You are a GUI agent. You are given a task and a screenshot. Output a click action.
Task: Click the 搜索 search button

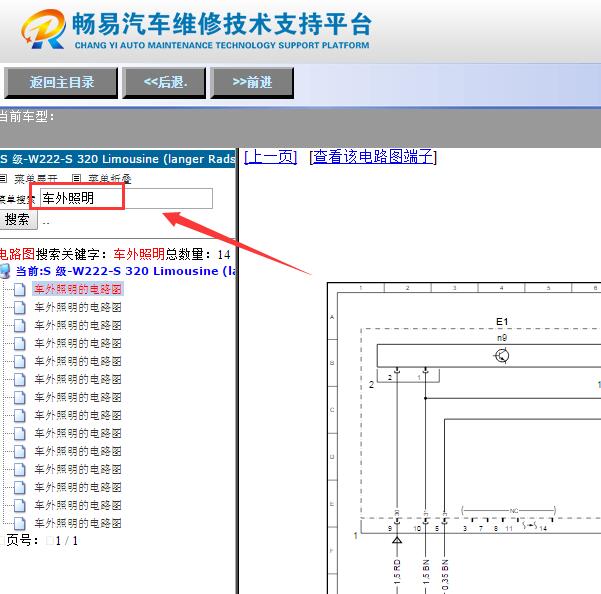(x=17, y=220)
